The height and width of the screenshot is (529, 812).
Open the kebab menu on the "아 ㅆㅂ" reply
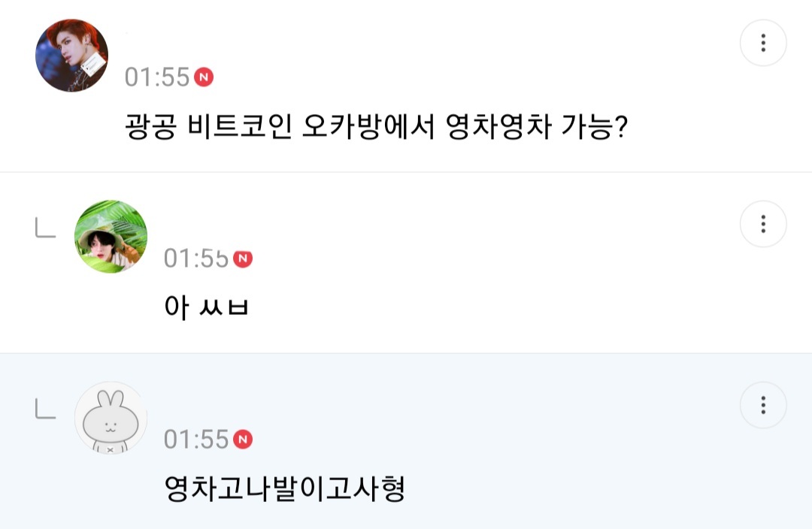coord(764,224)
